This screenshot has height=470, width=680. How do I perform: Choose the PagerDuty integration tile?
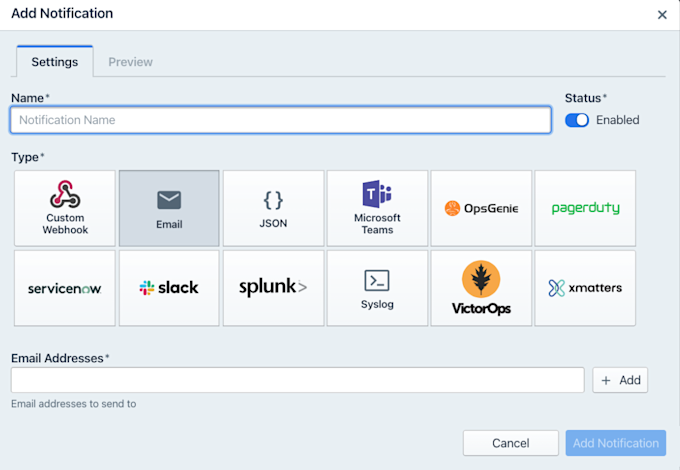pyautogui.click(x=585, y=208)
